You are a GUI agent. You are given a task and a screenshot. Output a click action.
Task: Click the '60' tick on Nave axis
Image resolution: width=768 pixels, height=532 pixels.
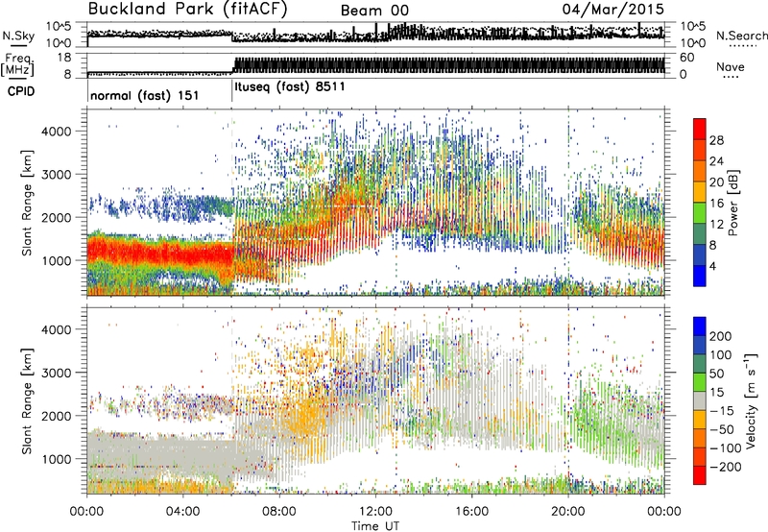tap(686, 58)
